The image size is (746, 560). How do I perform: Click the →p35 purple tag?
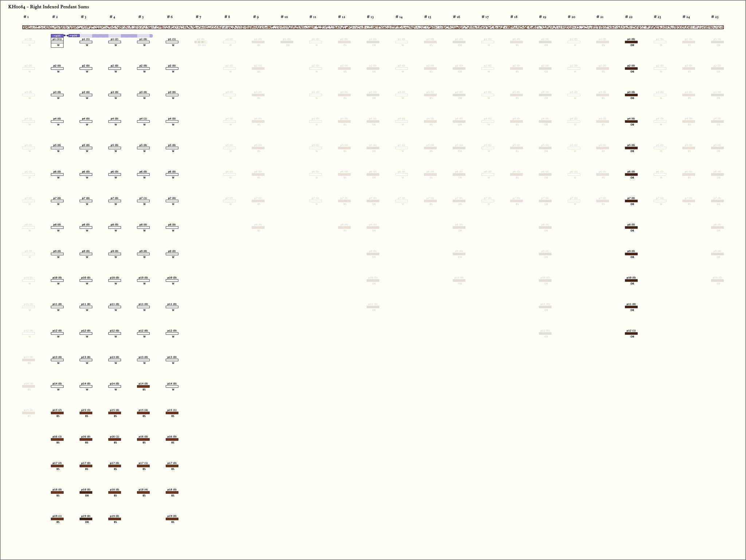point(57,36)
